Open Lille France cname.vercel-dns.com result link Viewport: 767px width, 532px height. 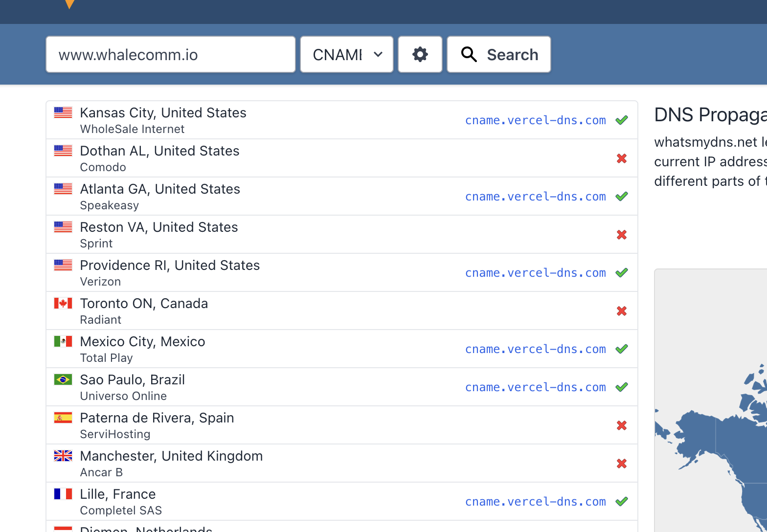click(x=535, y=502)
